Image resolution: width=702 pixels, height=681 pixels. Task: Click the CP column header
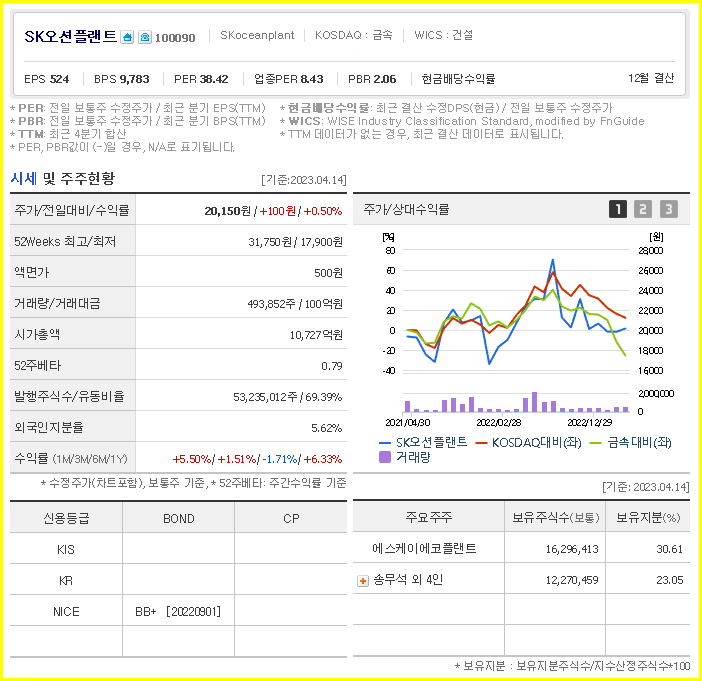[x=291, y=518]
